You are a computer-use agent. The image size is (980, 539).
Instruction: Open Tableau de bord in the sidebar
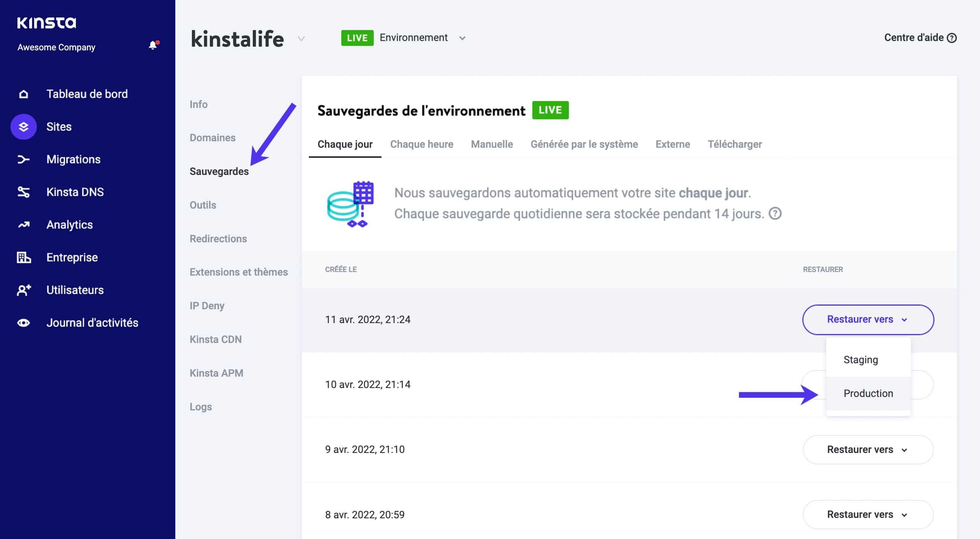(87, 94)
